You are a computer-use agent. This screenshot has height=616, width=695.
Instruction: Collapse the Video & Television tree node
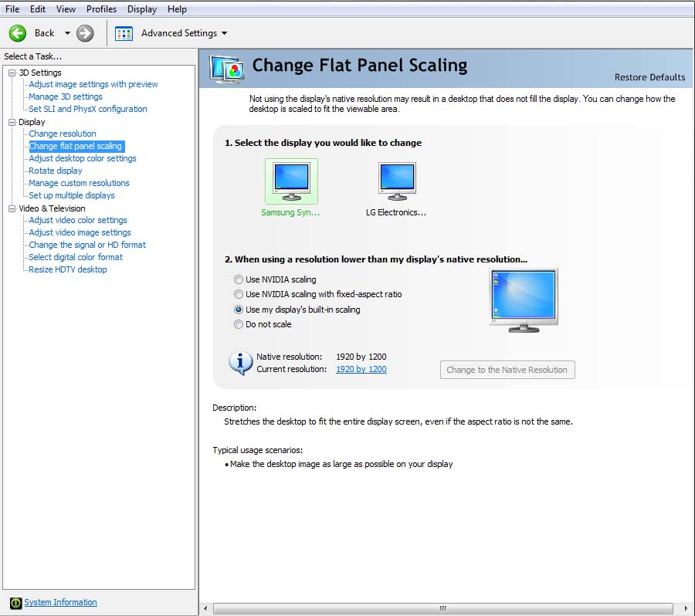12,208
